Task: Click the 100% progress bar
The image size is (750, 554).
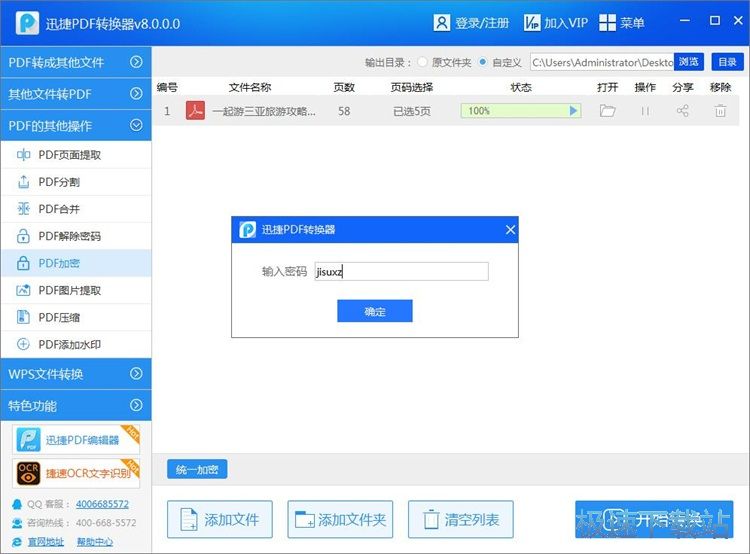Action: [x=520, y=111]
